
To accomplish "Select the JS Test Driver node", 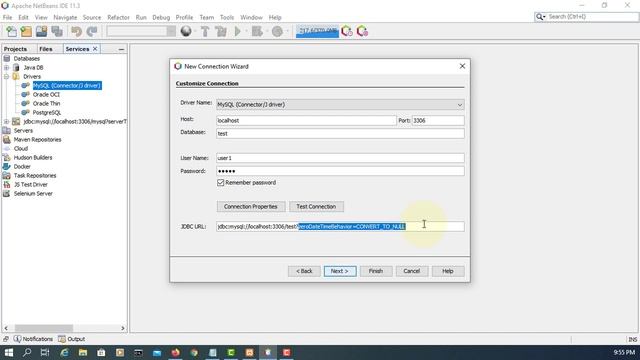I will (x=31, y=184).
